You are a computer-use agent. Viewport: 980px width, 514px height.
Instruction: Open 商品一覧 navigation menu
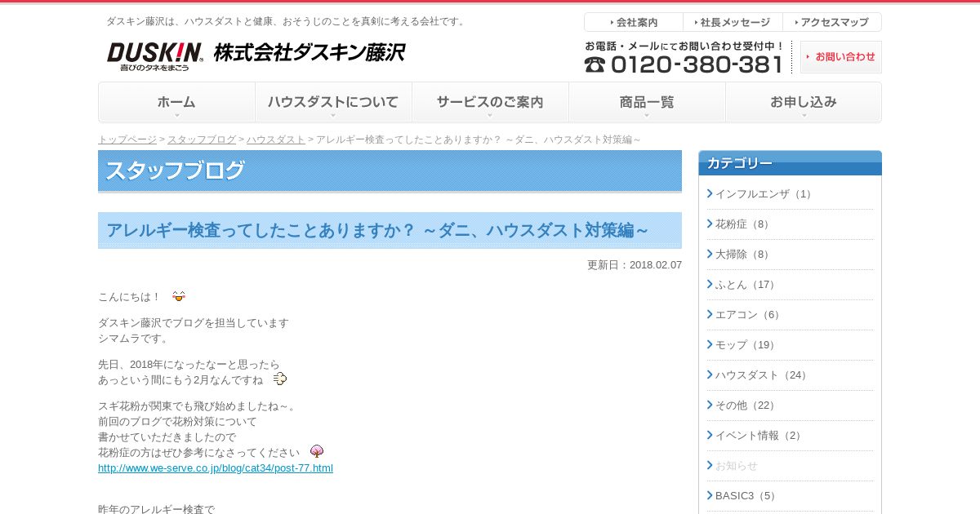point(647,102)
